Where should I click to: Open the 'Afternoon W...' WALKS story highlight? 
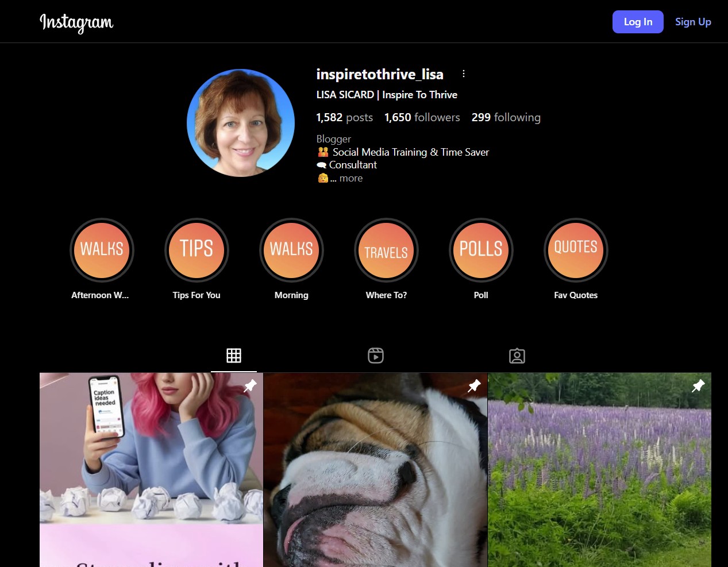click(102, 250)
